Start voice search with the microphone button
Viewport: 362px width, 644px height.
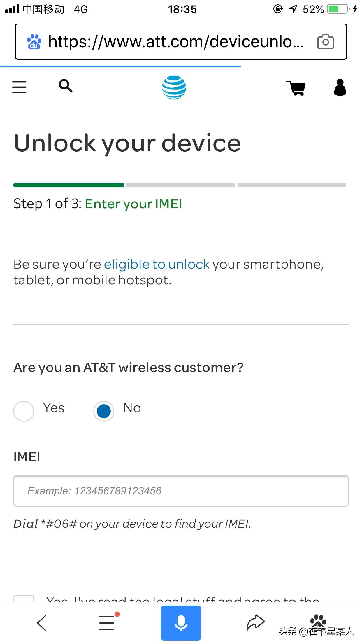click(181, 623)
